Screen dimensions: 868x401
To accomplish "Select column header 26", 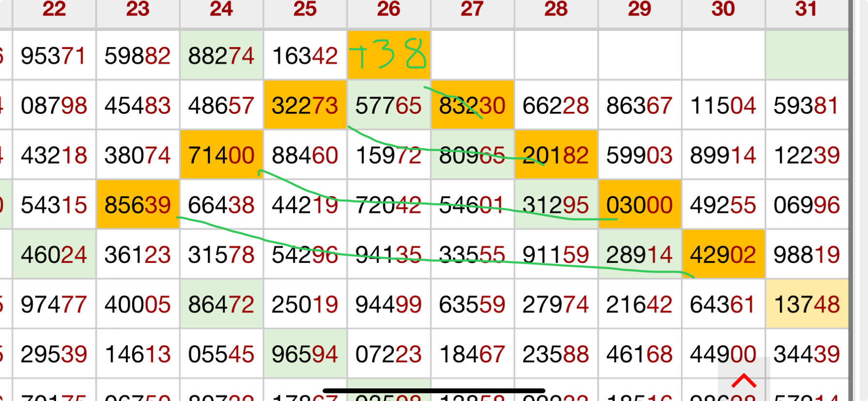I will pyautogui.click(x=388, y=10).
